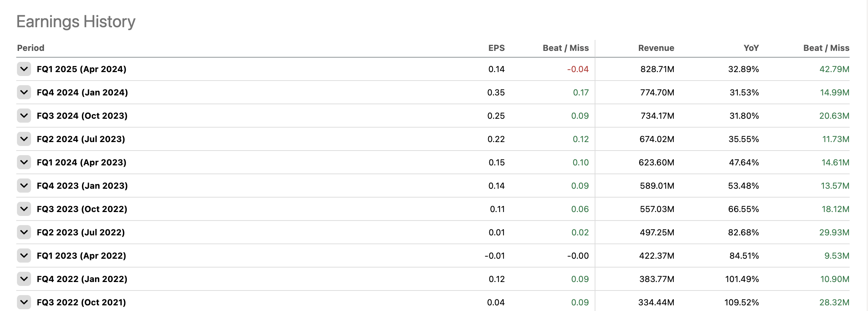868x311 pixels.
Task: Click the Revenue column header
Action: 656,48
